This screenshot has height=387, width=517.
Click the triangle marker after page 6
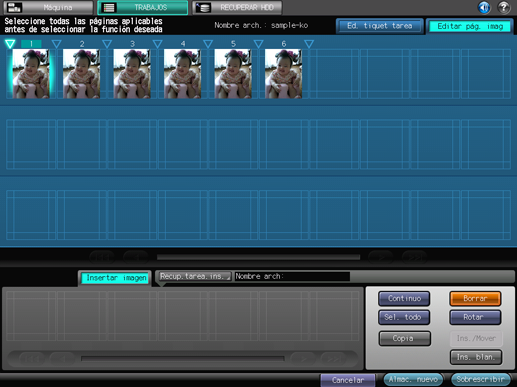309,44
